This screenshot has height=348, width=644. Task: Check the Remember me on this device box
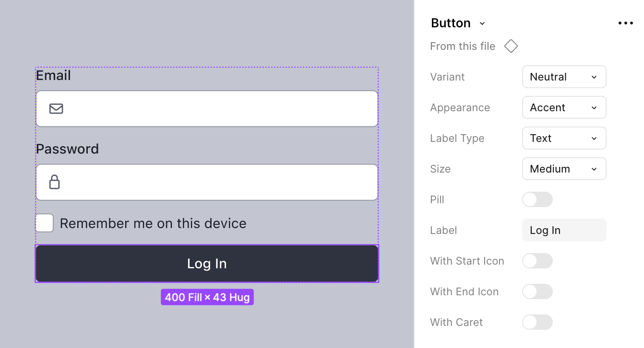point(45,223)
